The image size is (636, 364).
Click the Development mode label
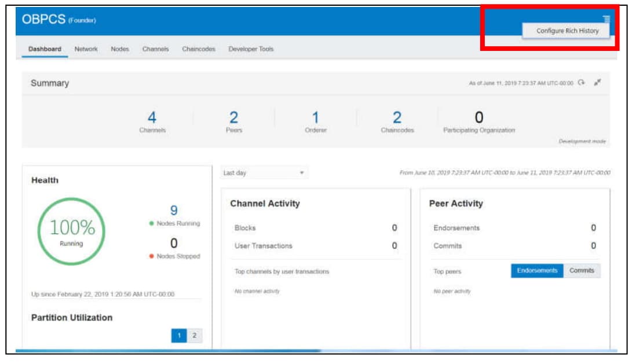[x=582, y=141]
